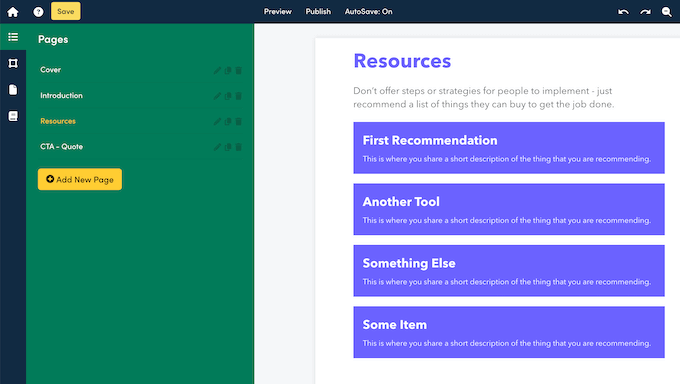The image size is (680, 384).
Task: Click the yellow Save button
Action: pos(65,11)
